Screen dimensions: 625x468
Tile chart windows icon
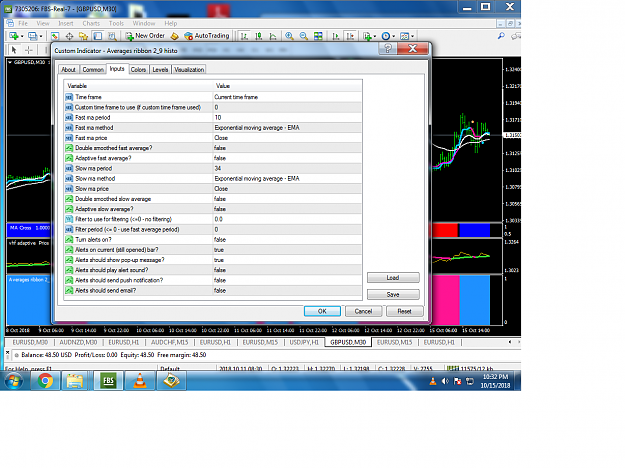[x=318, y=36]
